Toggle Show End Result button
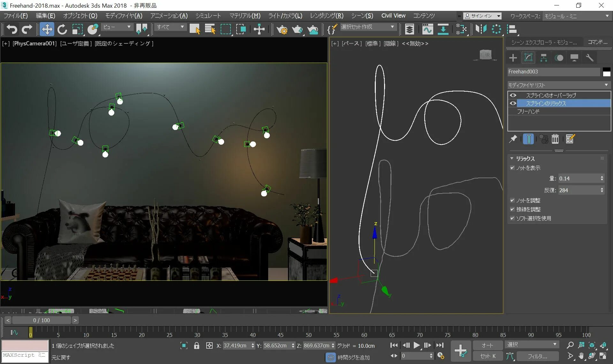The height and width of the screenshot is (364, 613). pos(529,139)
